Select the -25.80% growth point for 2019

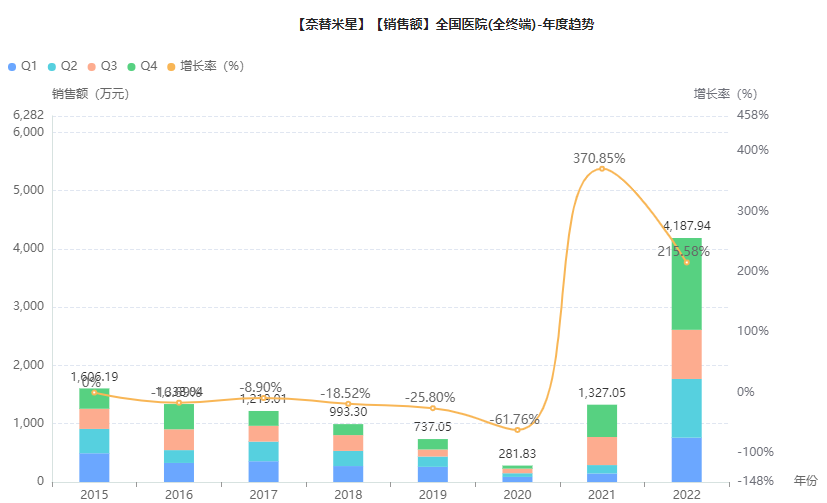coord(433,408)
